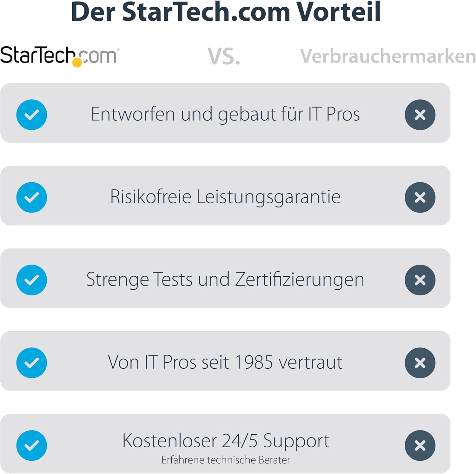Click the checkmark beside "Von IT Pros seit 1985"
Viewport: 476px width, 474px height.
(32, 363)
